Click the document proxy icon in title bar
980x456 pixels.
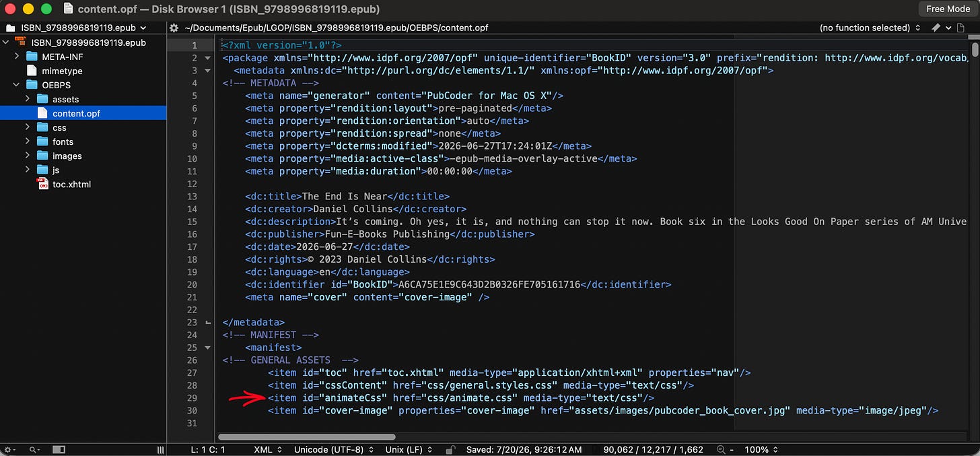pos(67,9)
